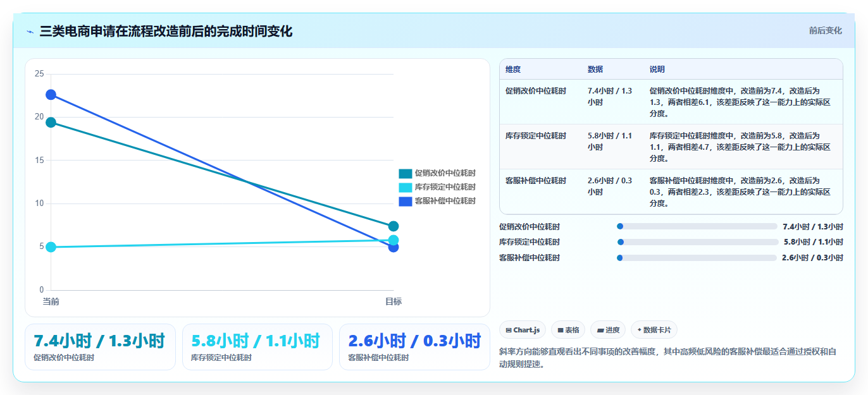The image size is (868, 395).
Task: Open the 库存锁定中位耗时 data card
Action: (257, 347)
